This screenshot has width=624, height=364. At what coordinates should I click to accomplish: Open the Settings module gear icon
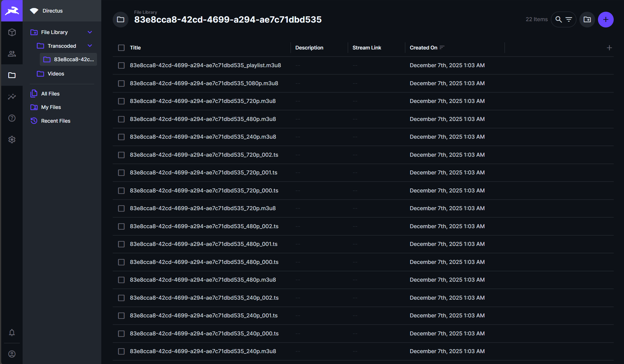12,140
